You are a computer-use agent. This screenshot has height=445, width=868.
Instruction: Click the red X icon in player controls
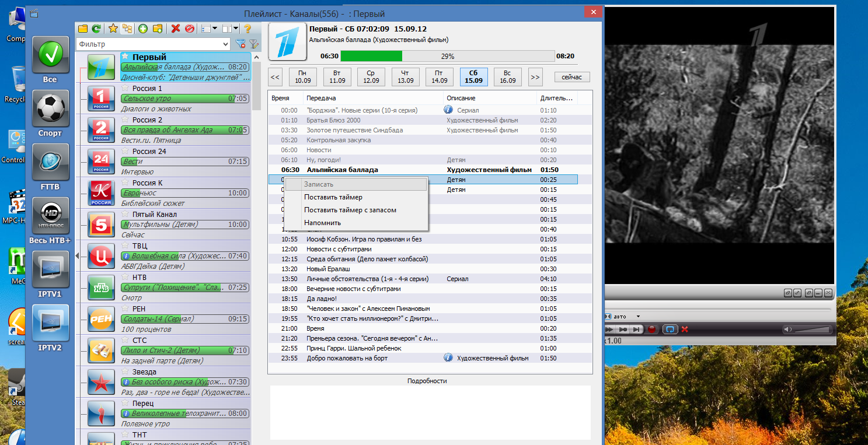pos(685,330)
